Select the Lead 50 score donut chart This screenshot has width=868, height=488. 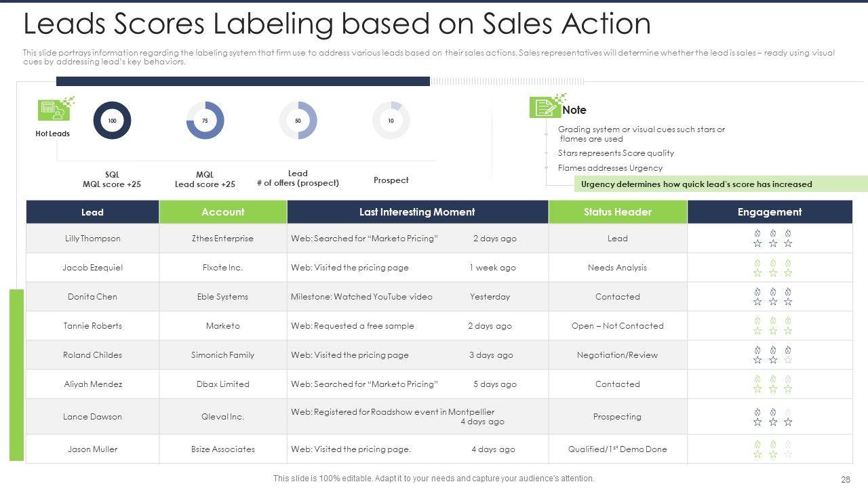click(x=298, y=121)
